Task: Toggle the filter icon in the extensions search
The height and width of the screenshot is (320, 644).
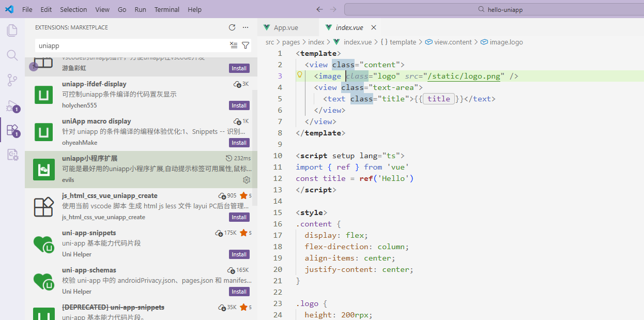Action: click(246, 45)
